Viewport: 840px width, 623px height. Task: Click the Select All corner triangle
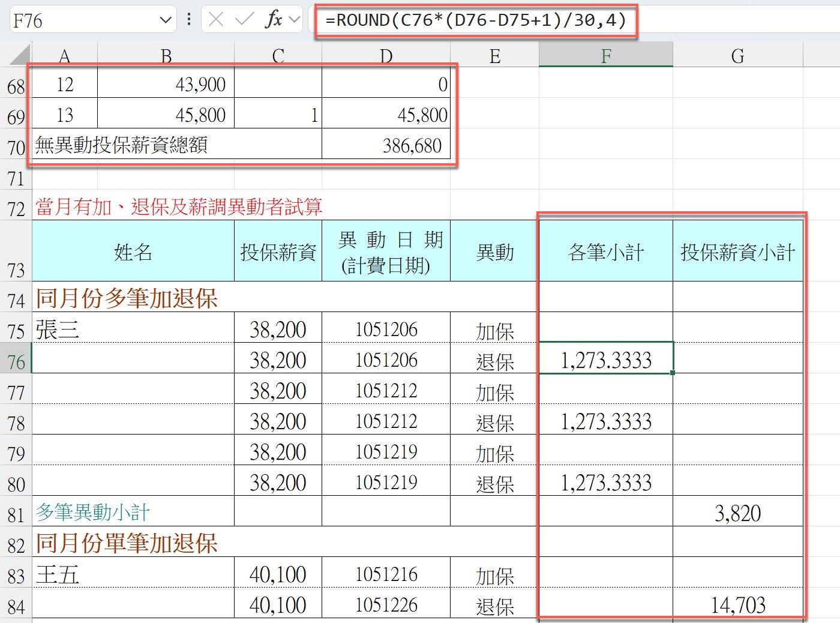coord(19,56)
